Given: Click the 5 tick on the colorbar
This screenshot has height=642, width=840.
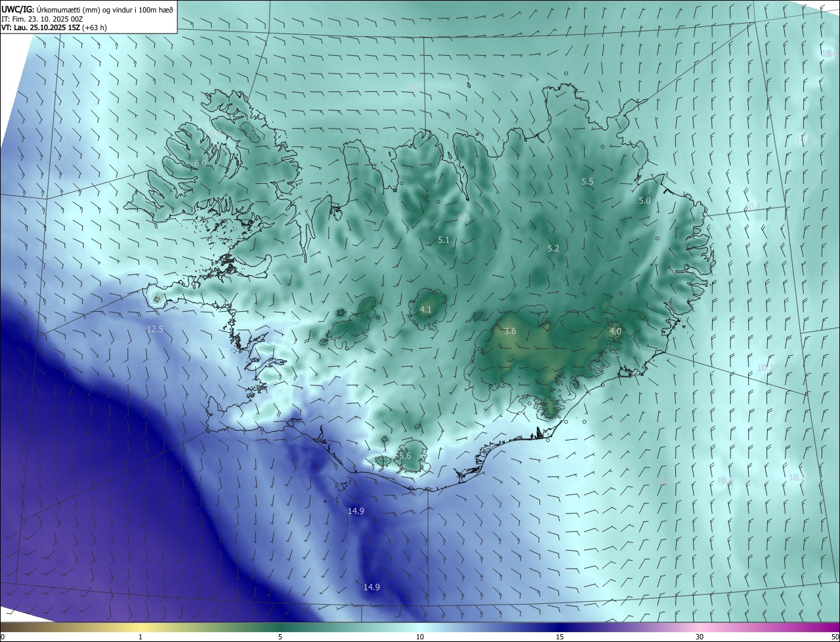Looking at the screenshot, I should pyautogui.click(x=280, y=637).
